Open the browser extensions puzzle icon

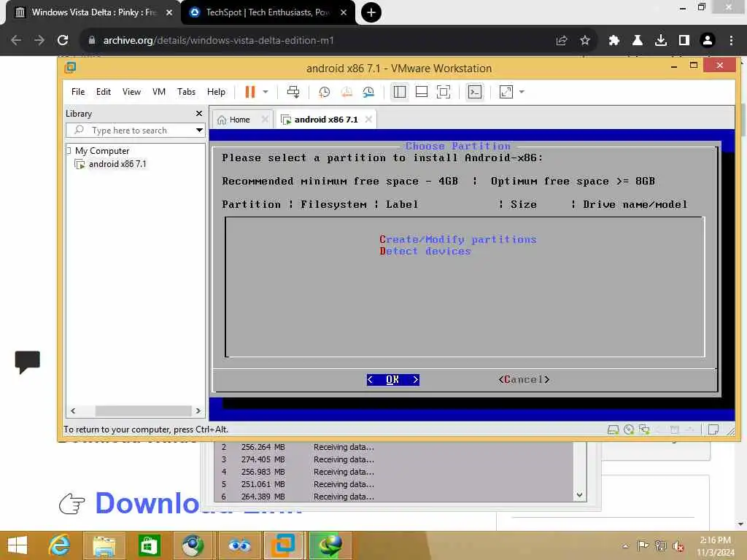(614, 41)
